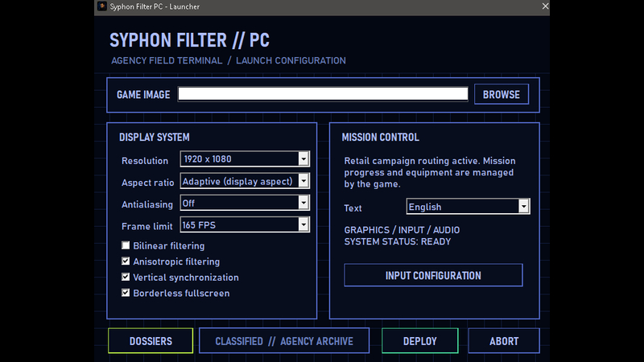Viewport: 644px width, 362px height.
Task: Click 'GRAPHICS / INPUT / AUDIO' text
Action: coord(402,230)
